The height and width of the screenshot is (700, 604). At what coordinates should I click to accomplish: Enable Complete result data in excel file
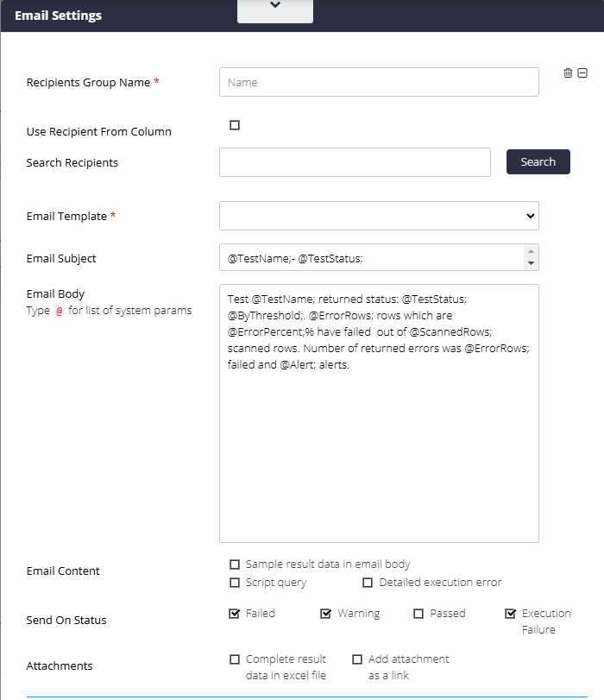235,659
